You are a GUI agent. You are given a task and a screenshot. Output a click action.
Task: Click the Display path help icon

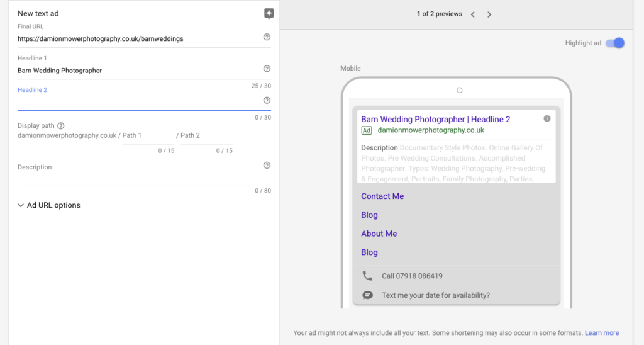point(61,126)
